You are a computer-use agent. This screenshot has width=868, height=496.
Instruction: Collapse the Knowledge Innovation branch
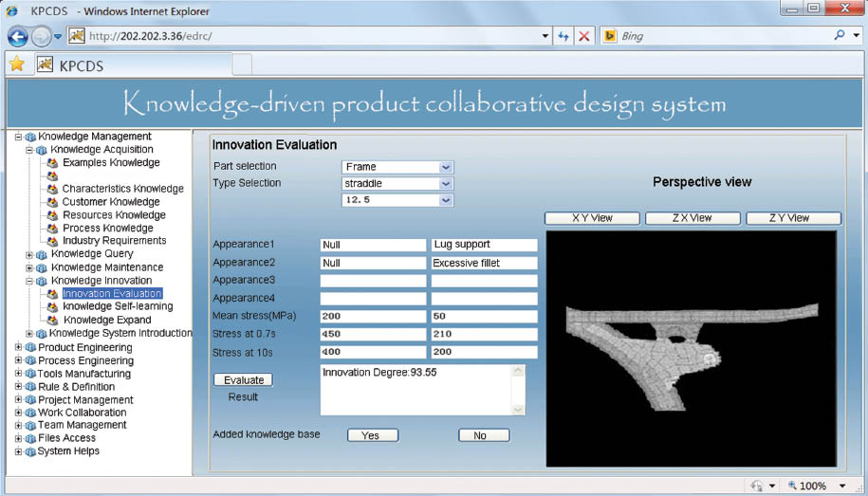coord(29,281)
